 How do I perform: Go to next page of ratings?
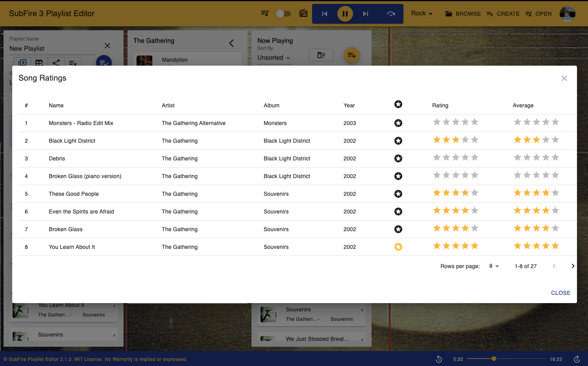click(573, 266)
